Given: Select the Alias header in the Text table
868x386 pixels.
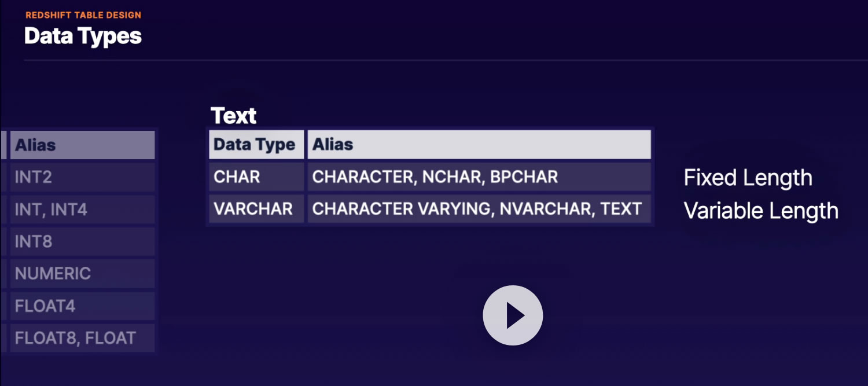Looking at the screenshot, I should coord(479,145).
